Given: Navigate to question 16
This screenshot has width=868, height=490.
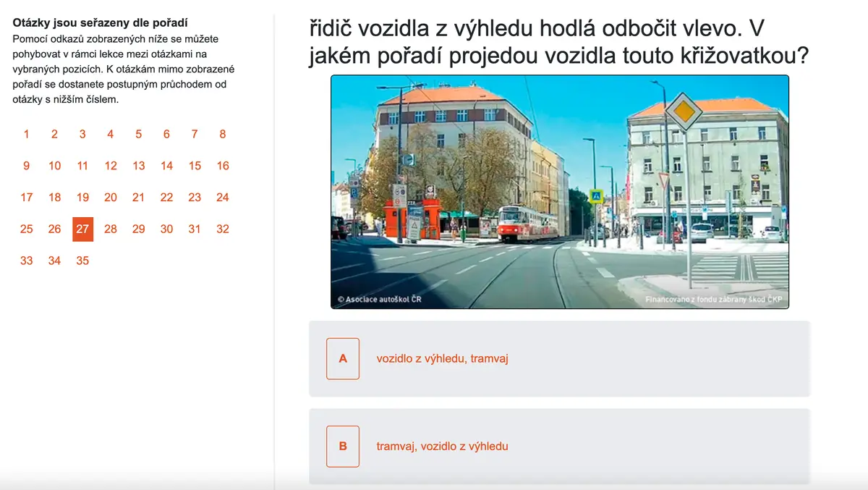Looking at the screenshot, I should pos(223,166).
